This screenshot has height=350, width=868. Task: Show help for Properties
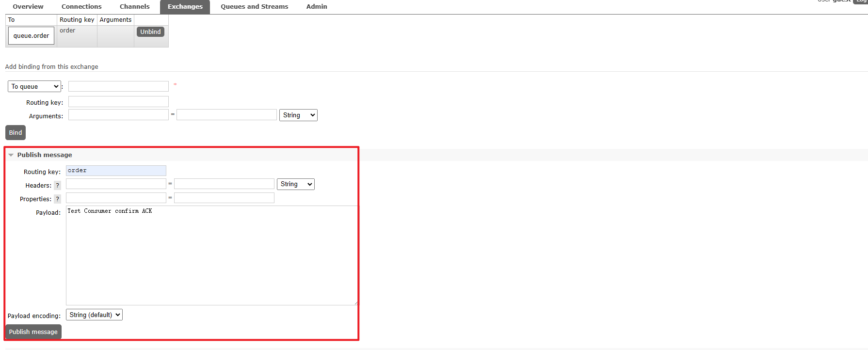[x=57, y=199]
